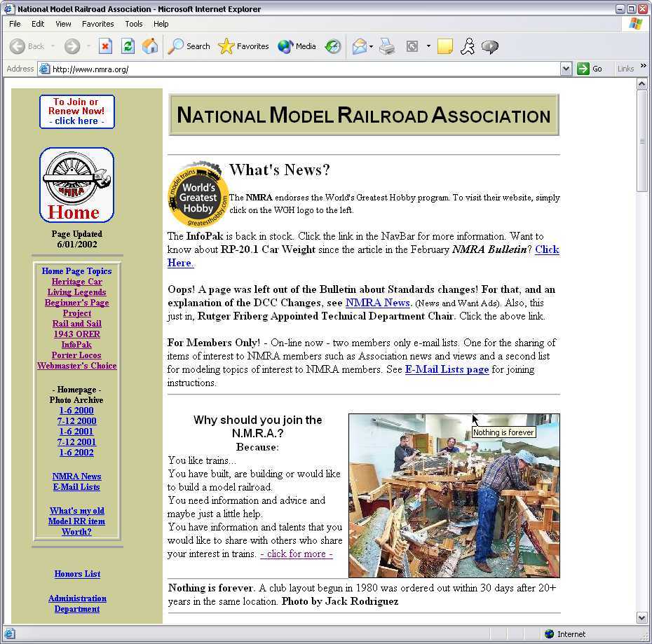Open the Favorites star toolbar button
652x644 pixels.
tap(243, 46)
